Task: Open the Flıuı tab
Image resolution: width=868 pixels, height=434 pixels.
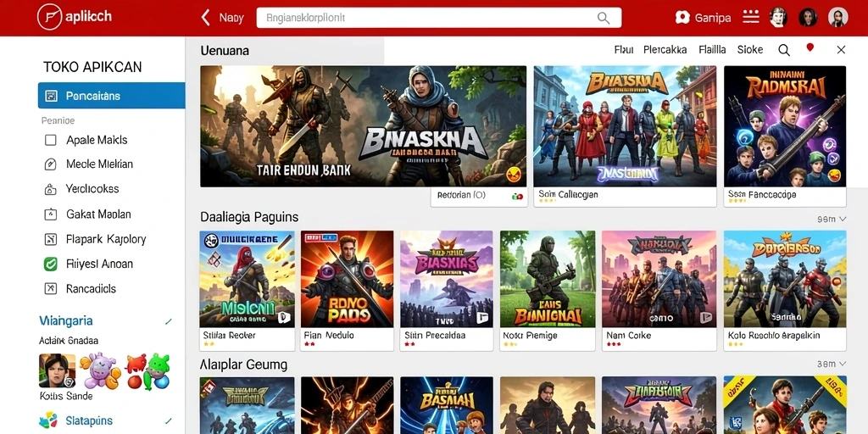Action: tap(623, 50)
